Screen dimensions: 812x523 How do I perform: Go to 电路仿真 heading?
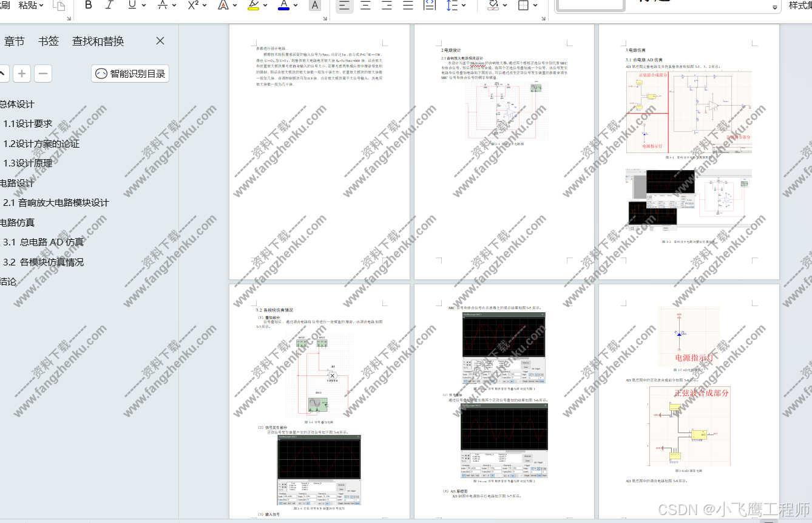point(17,223)
